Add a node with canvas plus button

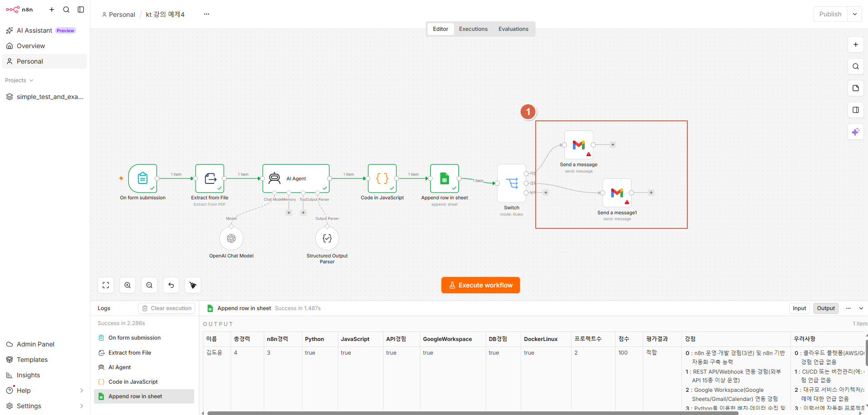(x=856, y=44)
